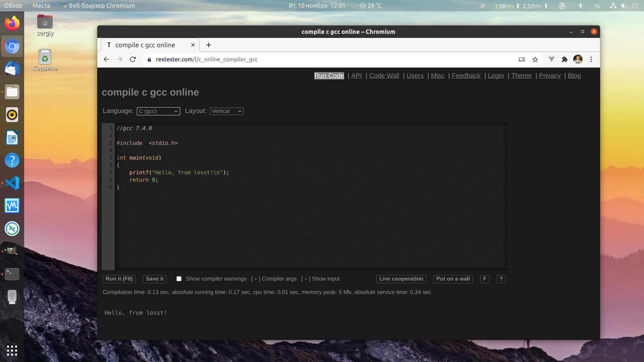644x362 pixels.
Task: Open a new browser tab
Action: coord(209,45)
